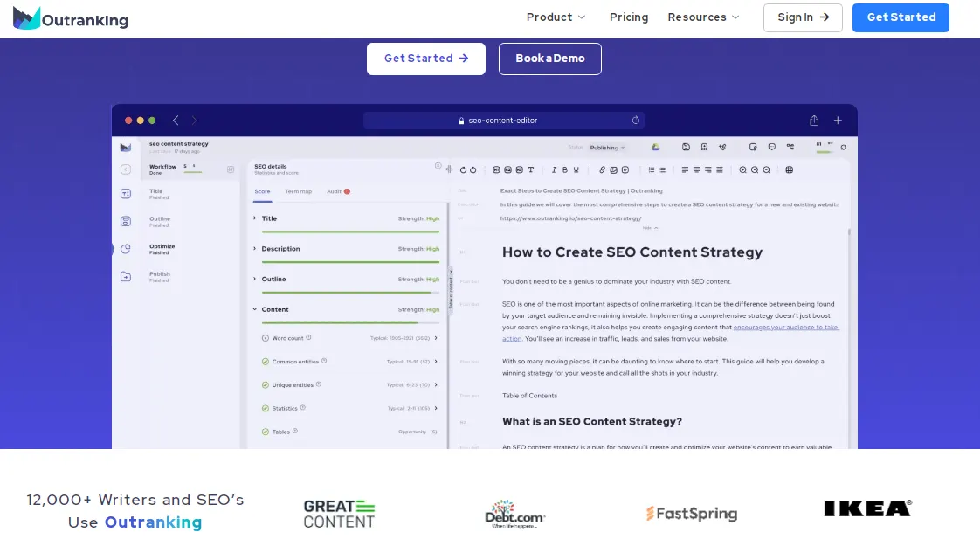
Task: Click the Word count help icon
Action: click(308, 337)
